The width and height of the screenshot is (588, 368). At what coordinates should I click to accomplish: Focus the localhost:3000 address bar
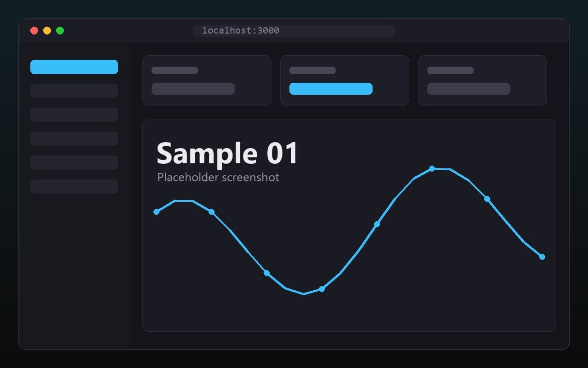click(x=294, y=31)
